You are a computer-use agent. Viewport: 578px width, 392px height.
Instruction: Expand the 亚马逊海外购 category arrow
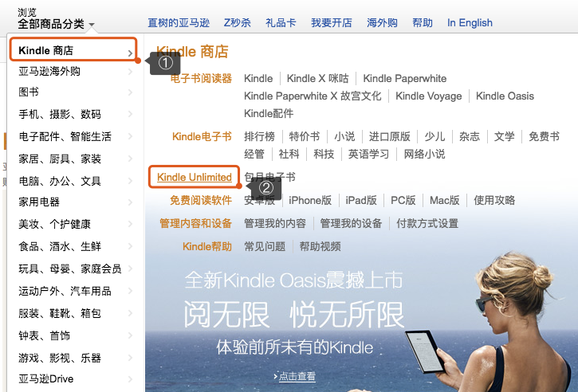[x=130, y=72]
